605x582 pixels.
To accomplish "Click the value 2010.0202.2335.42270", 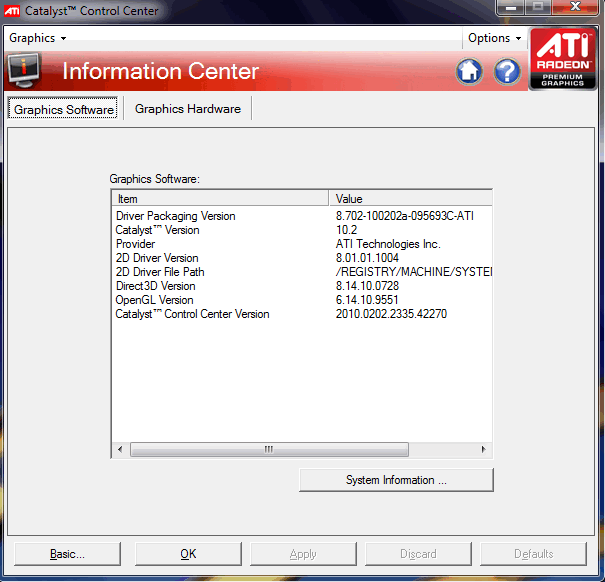I will [x=391, y=314].
